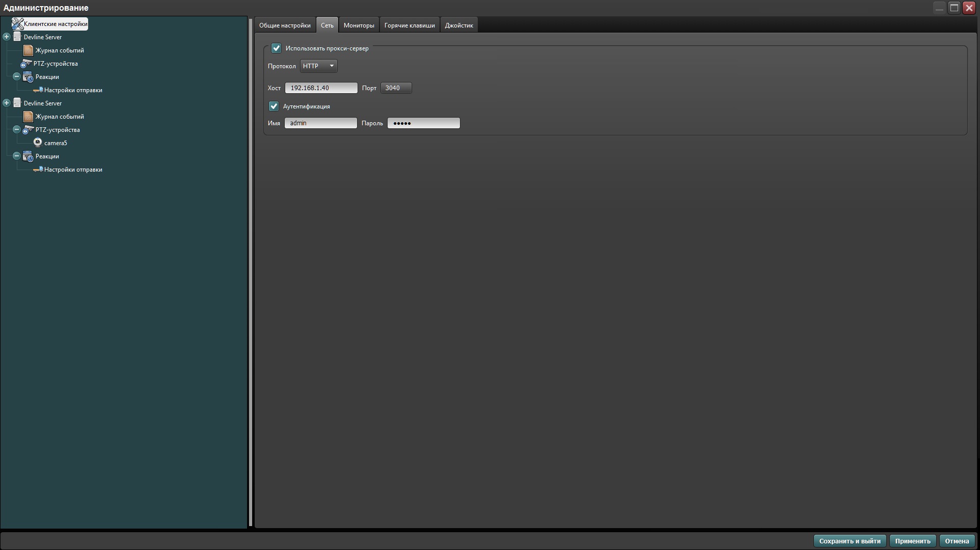
Task: Toggle the Аутентификация checkbox
Action: point(274,106)
